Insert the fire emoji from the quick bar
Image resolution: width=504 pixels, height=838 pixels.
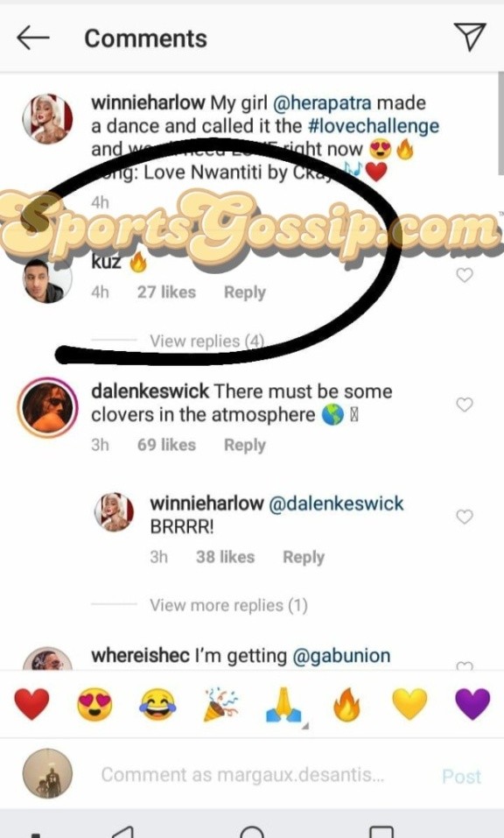pos(346,704)
